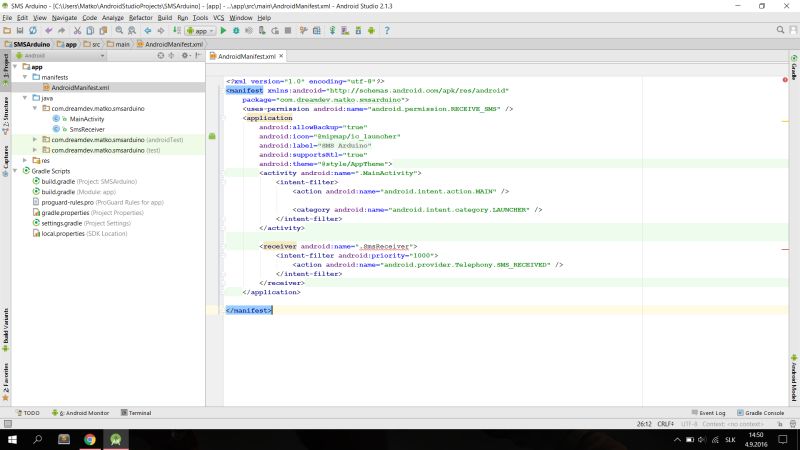Click the Synchronize toolbar icon
Image resolution: width=800 pixels, height=450 pixels.
(x=33, y=31)
